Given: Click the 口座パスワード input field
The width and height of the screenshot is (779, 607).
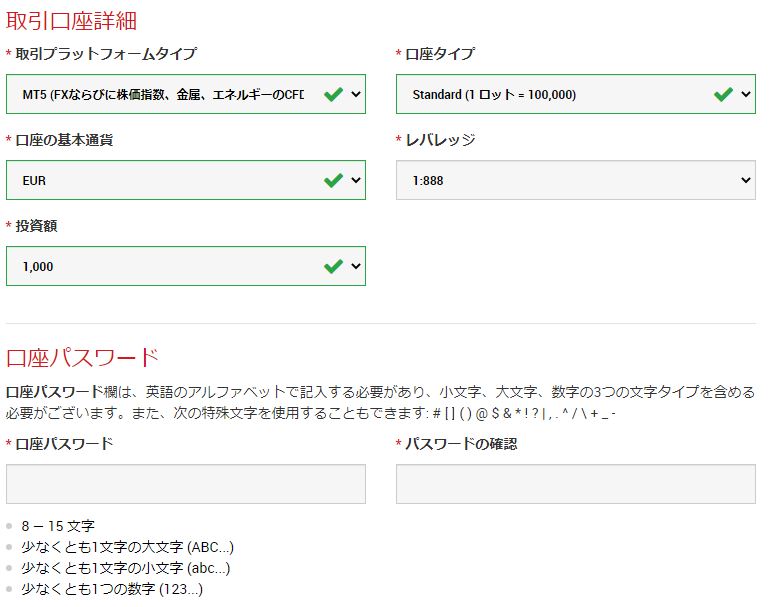Looking at the screenshot, I should pyautogui.click(x=186, y=484).
